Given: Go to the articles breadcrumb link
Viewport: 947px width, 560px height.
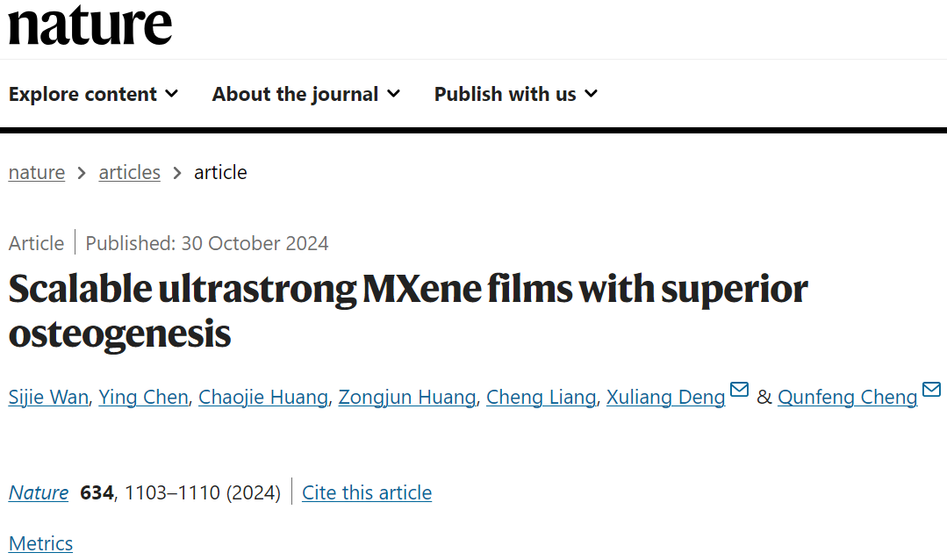Looking at the screenshot, I should click(x=129, y=173).
